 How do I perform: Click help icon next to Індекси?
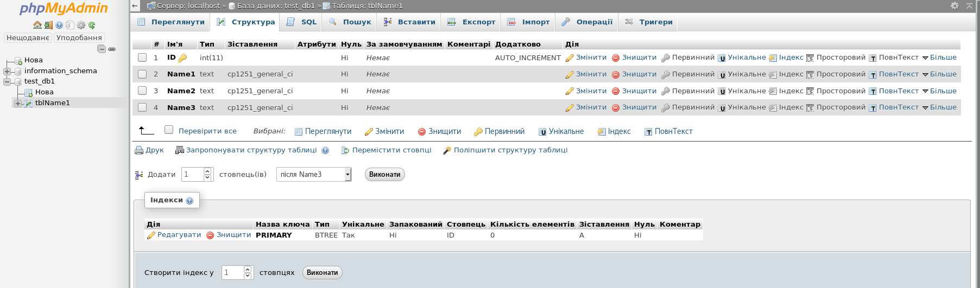pos(189,201)
